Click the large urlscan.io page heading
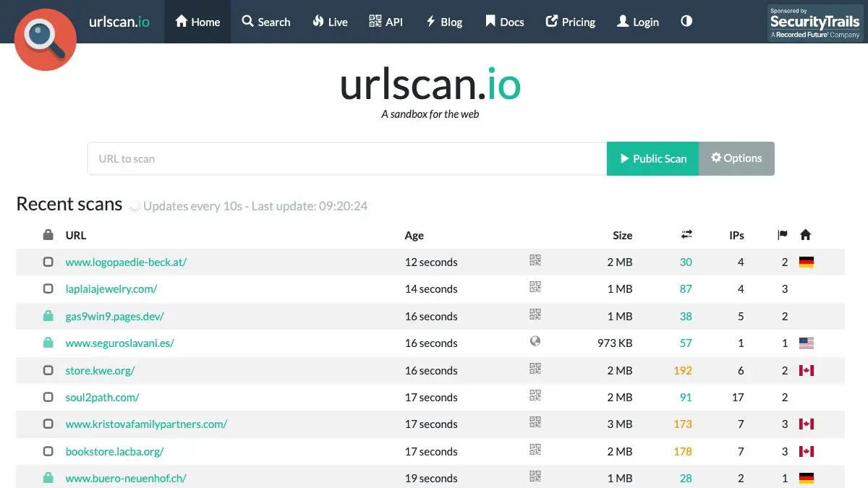 click(430, 85)
